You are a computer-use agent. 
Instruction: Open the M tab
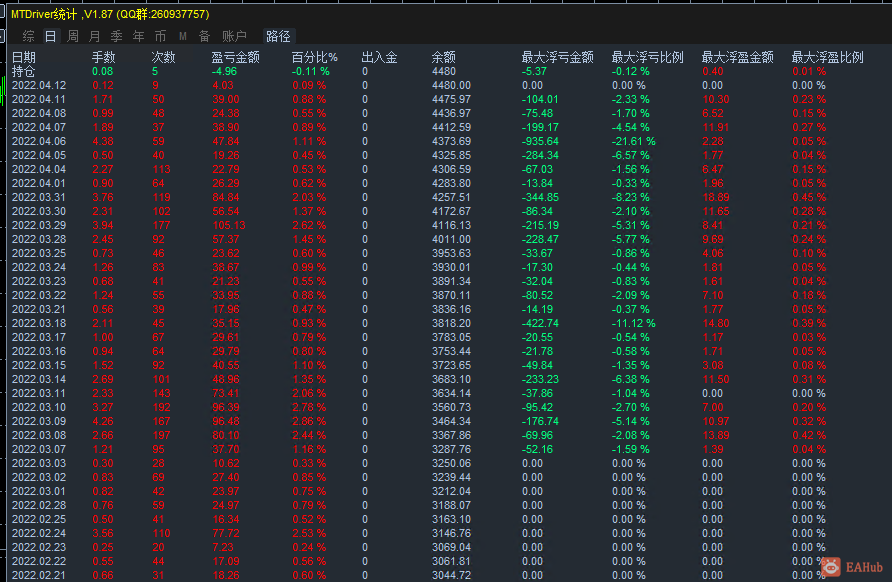(183, 36)
